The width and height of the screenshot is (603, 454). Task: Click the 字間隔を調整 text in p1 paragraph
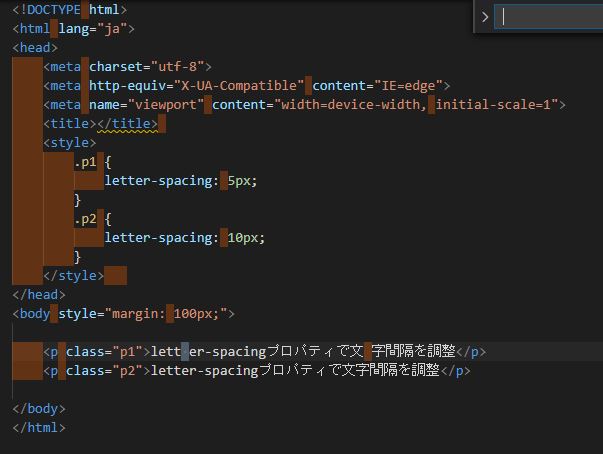tap(414, 352)
